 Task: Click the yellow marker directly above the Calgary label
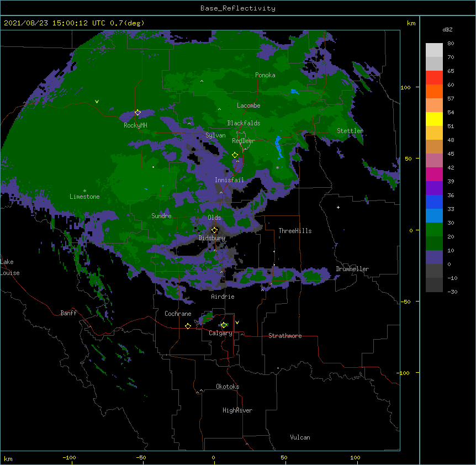[x=224, y=325]
